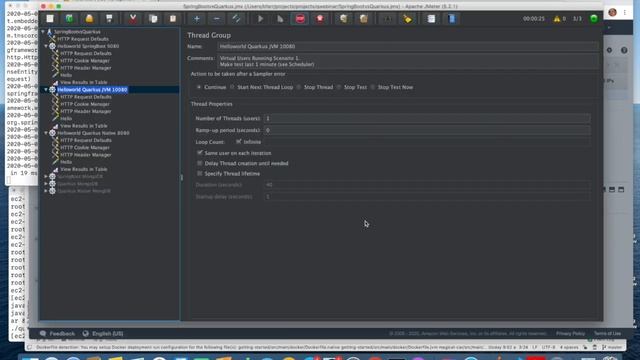Open the Function Helper dialog icon

(x=431, y=19)
